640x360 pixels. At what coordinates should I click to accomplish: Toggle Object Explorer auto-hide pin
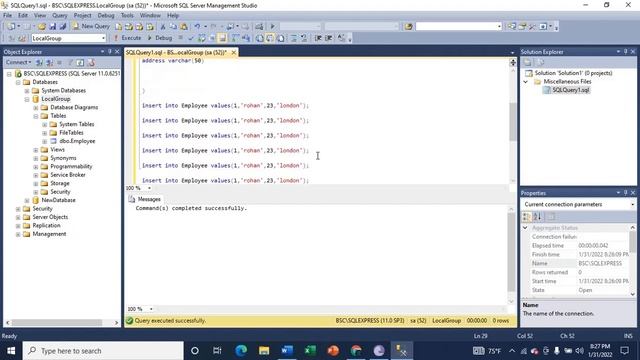coord(109,52)
